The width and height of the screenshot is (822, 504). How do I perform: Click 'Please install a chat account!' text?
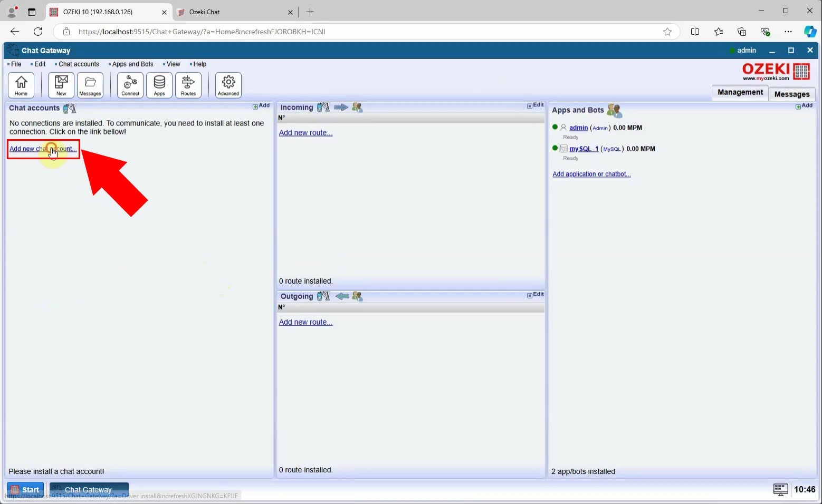(x=56, y=472)
